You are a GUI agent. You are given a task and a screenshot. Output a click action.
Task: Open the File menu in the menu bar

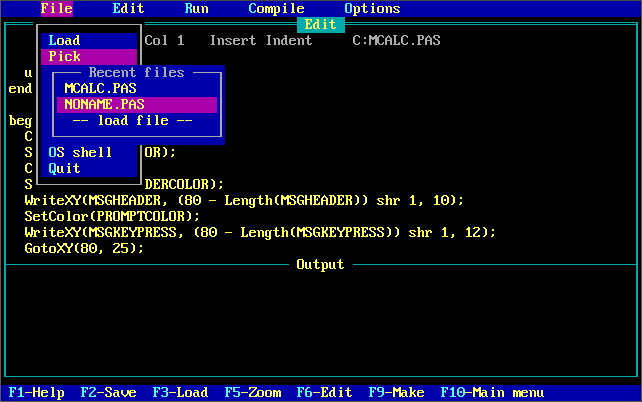[56, 8]
